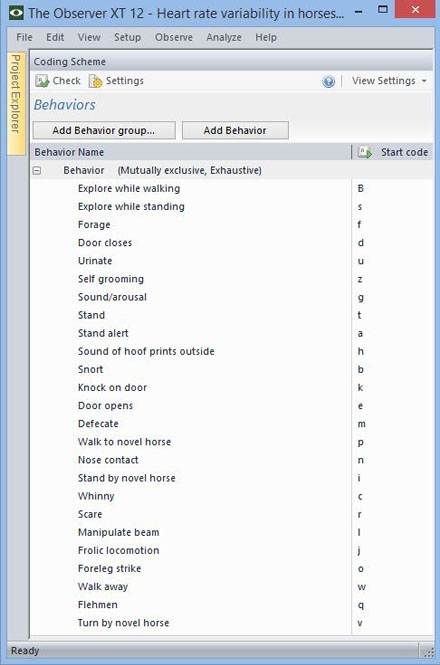Maximize the Observer XT window

(383, 9)
